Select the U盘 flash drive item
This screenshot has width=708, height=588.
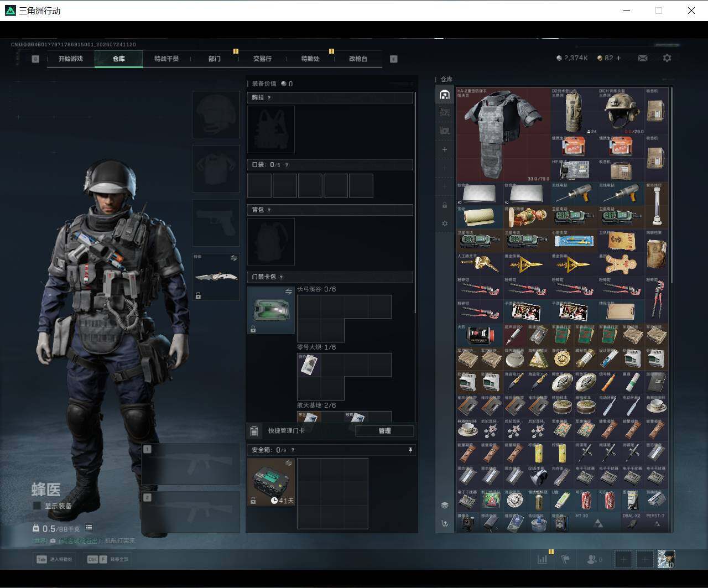tap(562, 501)
